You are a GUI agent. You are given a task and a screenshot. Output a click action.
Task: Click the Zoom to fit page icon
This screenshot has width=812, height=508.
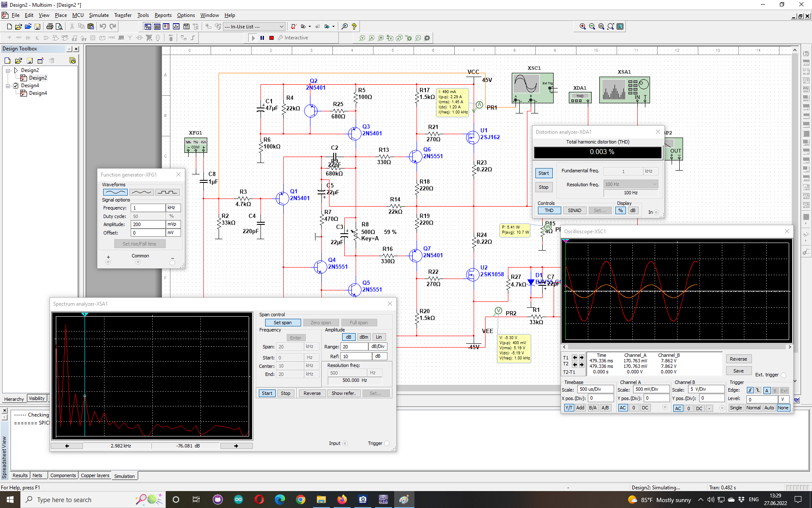tap(611, 26)
